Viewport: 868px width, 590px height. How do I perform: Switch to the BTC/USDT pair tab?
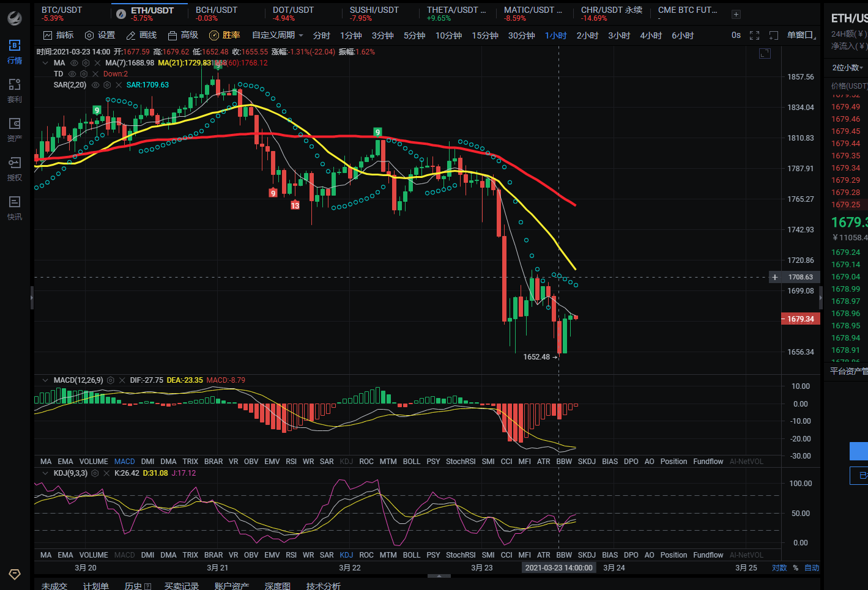click(62, 14)
